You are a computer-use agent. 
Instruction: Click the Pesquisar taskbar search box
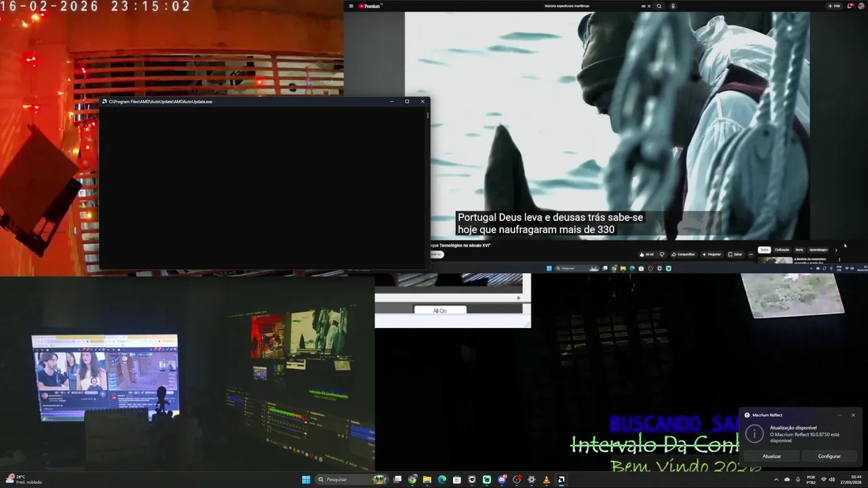[352, 480]
